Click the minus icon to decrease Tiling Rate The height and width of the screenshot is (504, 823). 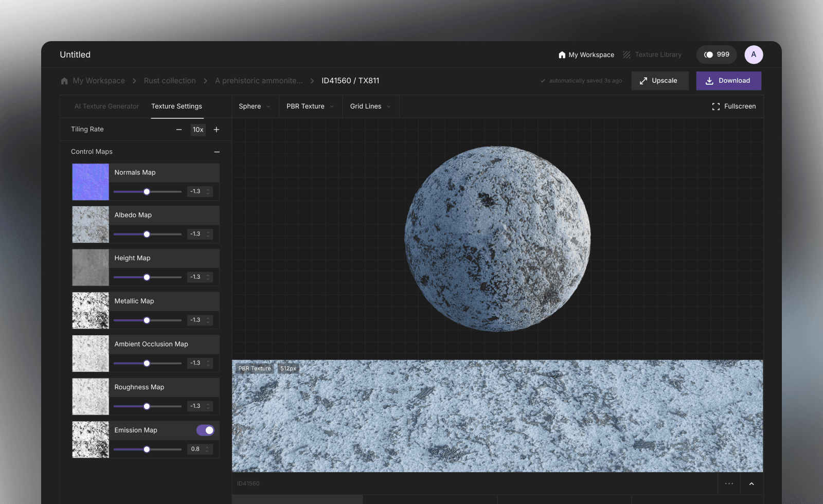click(179, 130)
